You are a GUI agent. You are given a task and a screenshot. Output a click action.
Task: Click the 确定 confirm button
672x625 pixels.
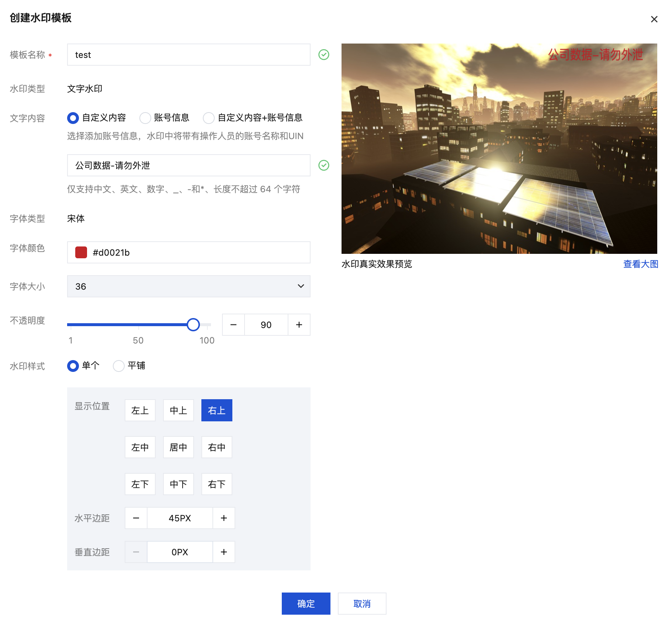click(306, 604)
